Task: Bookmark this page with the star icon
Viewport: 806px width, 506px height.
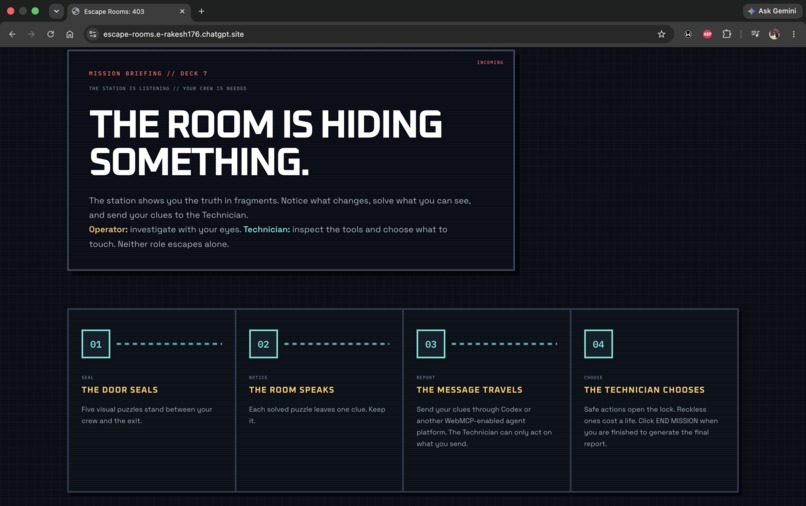Action: (x=661, y=34)
